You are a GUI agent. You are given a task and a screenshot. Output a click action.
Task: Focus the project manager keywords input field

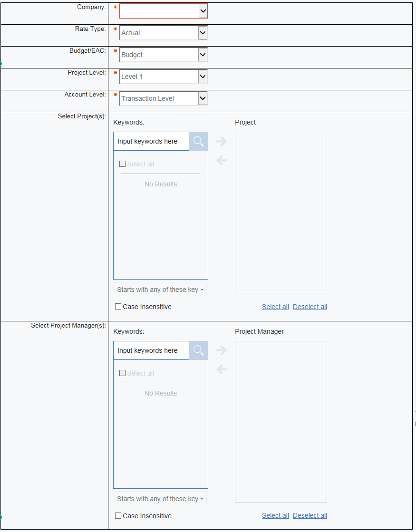[x=151, y=350]
